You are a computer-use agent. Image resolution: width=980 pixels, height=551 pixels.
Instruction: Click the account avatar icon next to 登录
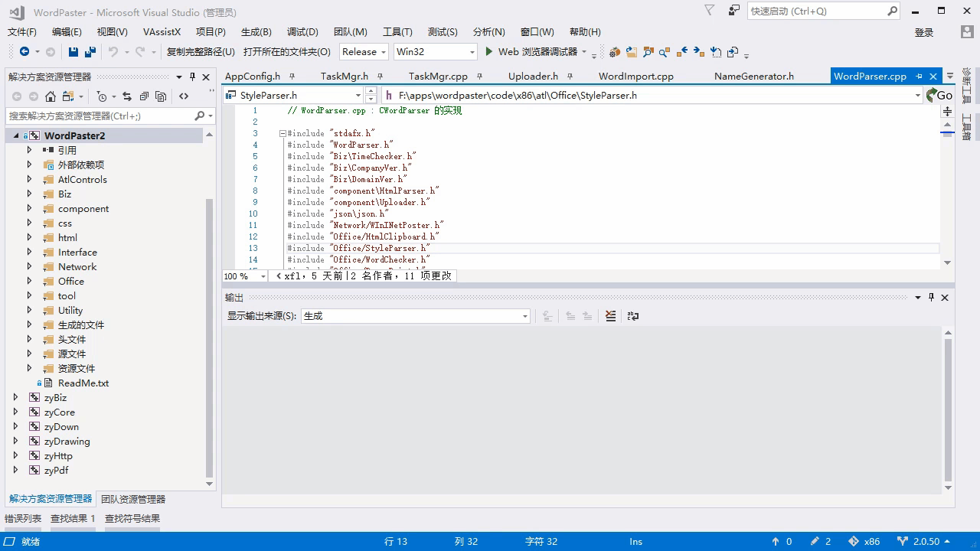[x=967, y=32]
